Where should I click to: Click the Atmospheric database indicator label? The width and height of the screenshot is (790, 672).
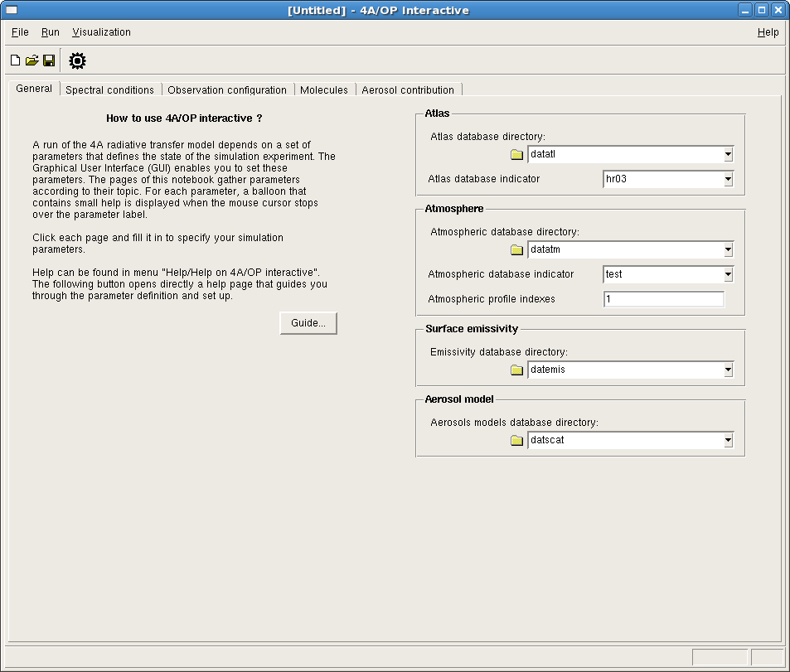coord(501,274)
